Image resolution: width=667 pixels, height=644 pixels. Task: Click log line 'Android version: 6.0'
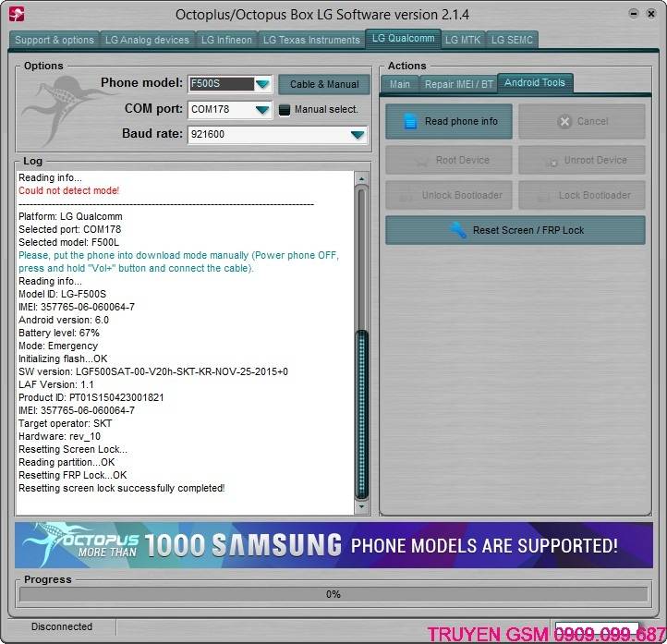coord(64,320)
